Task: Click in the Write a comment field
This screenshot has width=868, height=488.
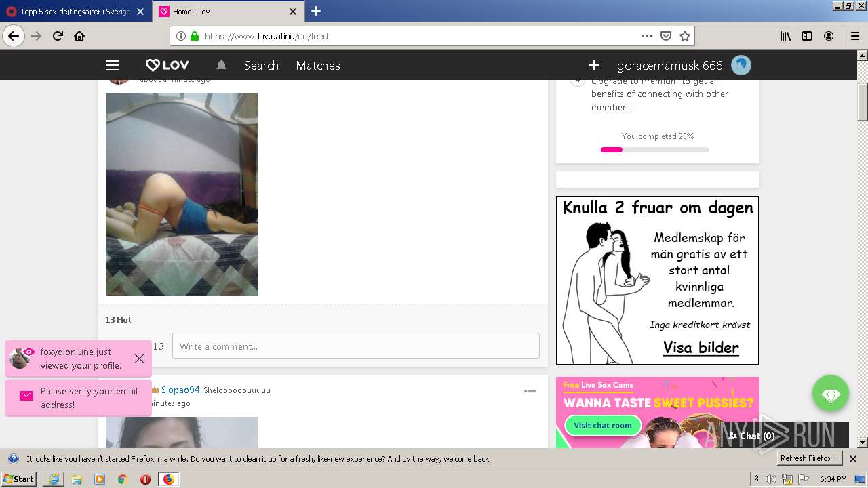Action: click(356, 346)
